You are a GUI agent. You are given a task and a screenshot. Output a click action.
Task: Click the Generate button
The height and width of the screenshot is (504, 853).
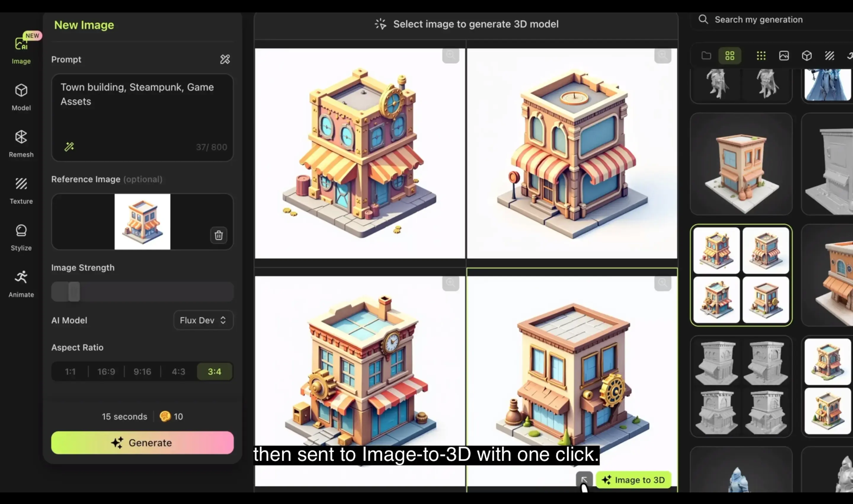142,443
